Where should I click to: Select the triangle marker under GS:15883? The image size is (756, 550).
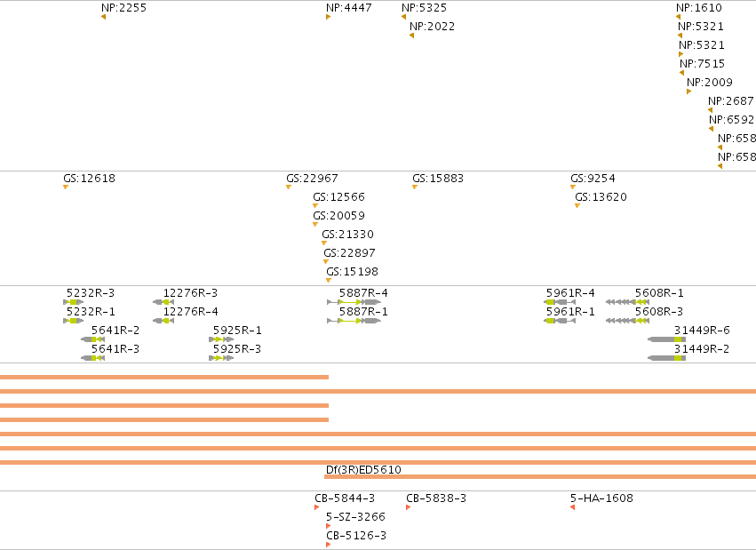coord(415,187)
